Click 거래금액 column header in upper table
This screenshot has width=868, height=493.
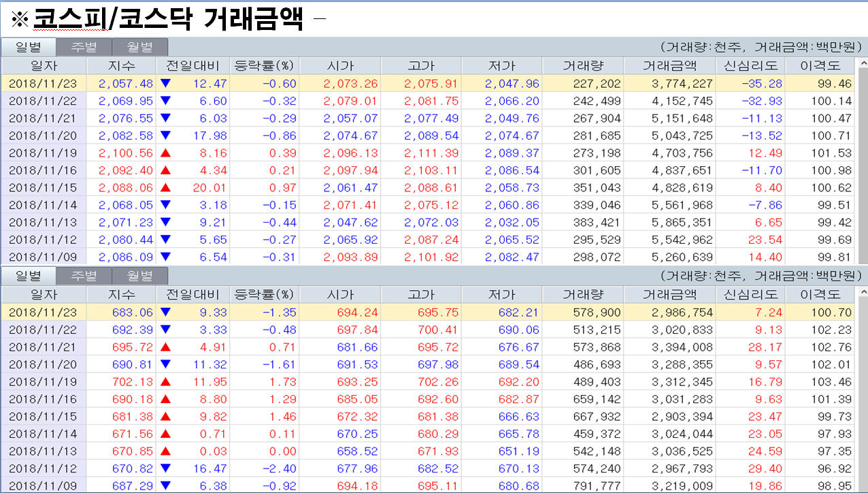(x=670, y=66)
